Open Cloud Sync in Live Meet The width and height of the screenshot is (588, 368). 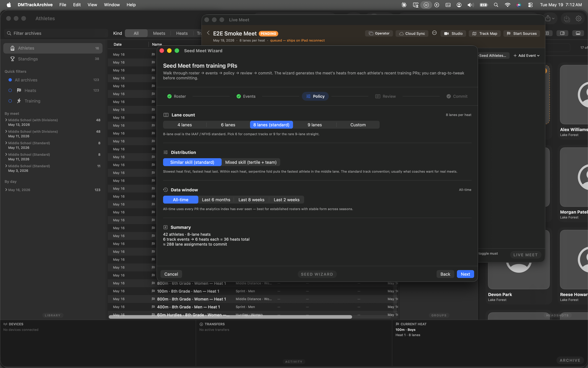tap(412, 34)
